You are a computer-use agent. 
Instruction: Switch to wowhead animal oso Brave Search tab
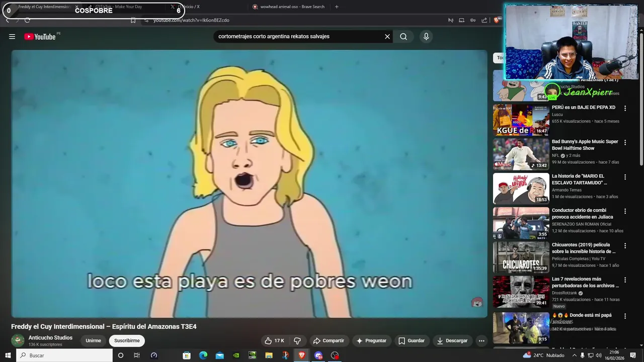tap(289, 7)
